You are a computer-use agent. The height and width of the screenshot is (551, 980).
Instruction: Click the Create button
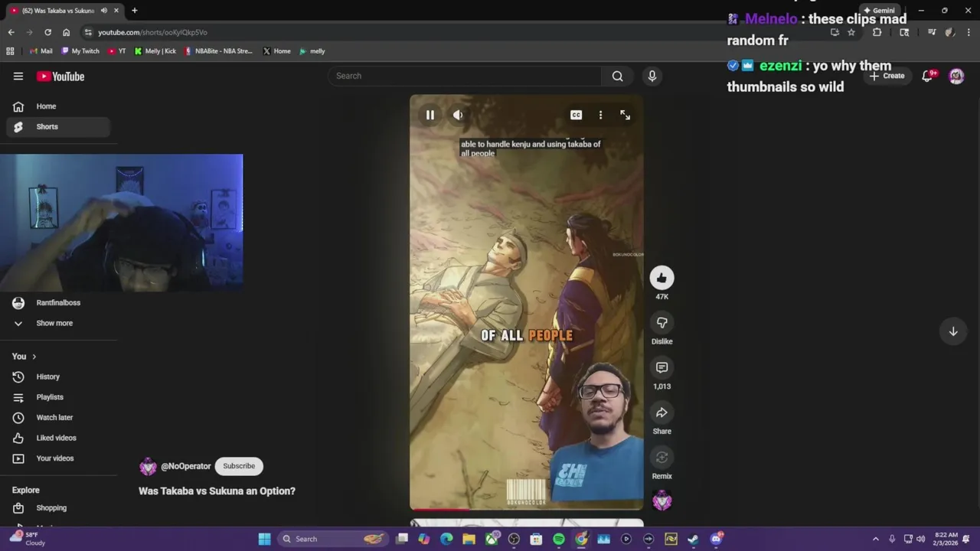887,76
